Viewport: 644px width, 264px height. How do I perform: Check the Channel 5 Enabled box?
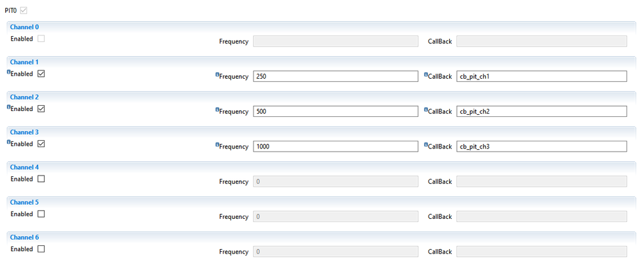[41, 214]
